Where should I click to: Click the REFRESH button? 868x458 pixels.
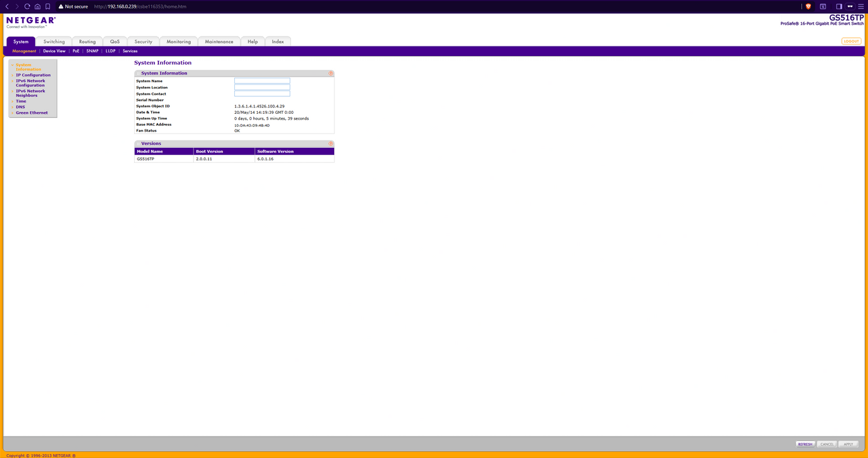(x=805, y=444)
